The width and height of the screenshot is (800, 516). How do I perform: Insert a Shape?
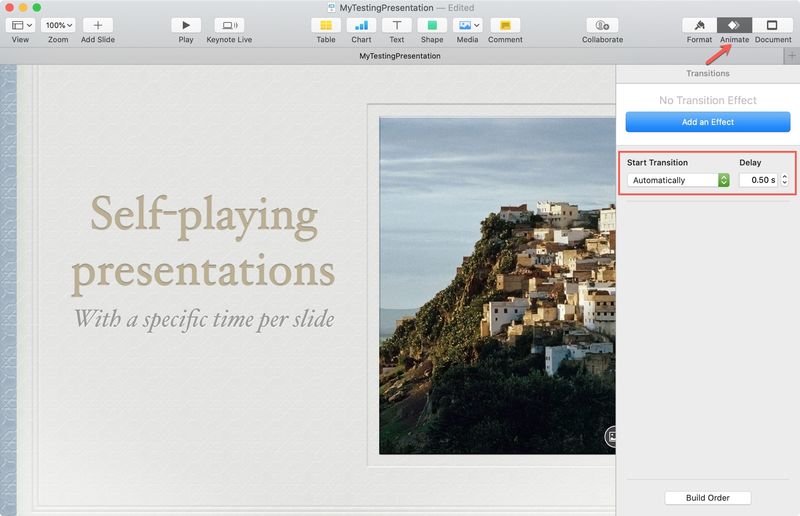pos(432,25)
